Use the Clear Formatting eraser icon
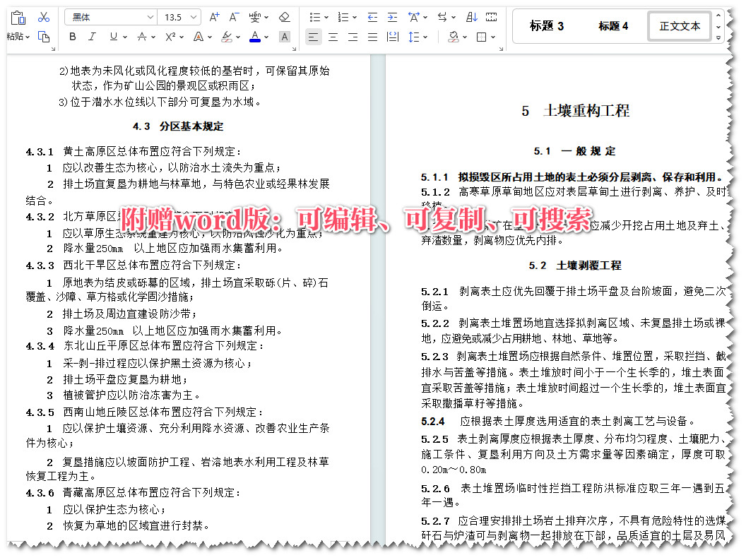This screenshot has width=746, height=560. coord(283,17)
